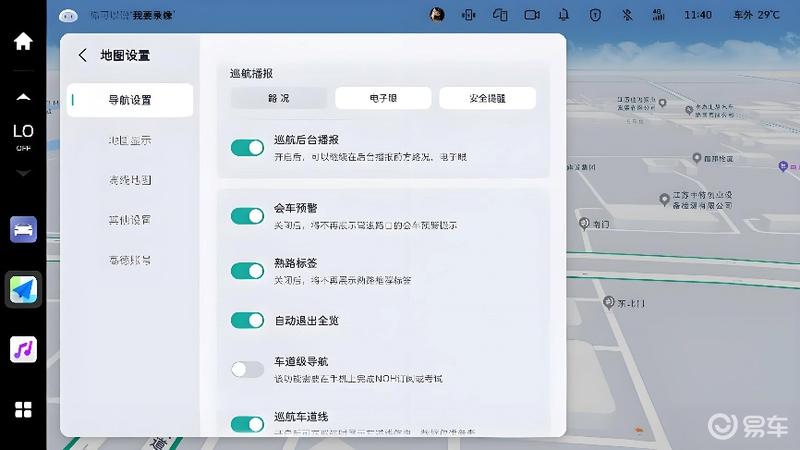Screen dimensions: 800x450
Task: Select the 导航设置 sidebar tab
Action: tap(129, 100)
